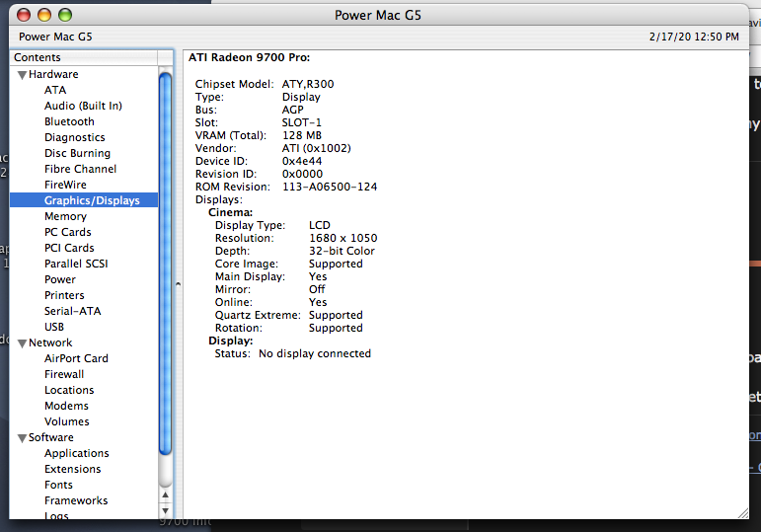Select Serial-ATA entry
This screenshot has height=532, width=761.
point(73,311)
